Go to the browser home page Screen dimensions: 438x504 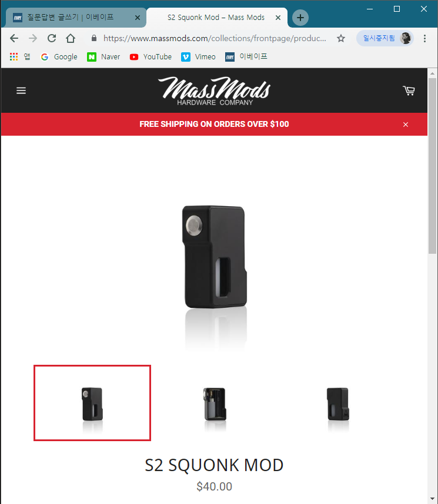(x=71, y=39)
